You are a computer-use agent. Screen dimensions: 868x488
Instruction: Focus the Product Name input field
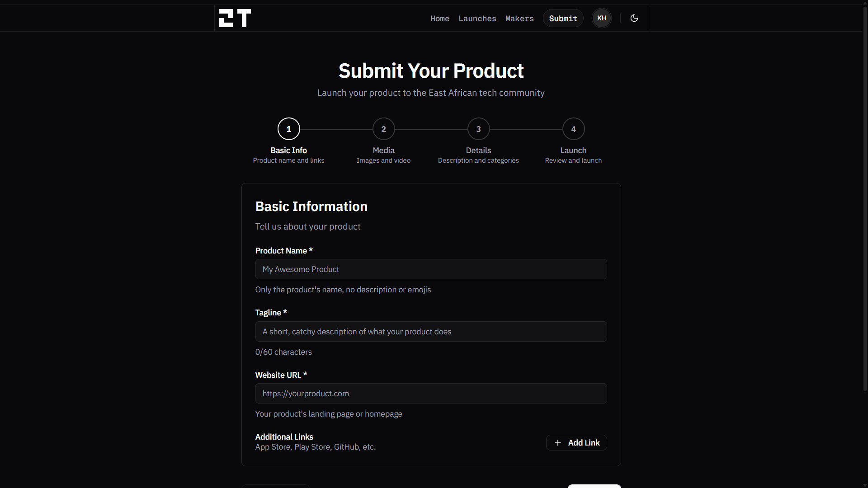coord(431,269)
